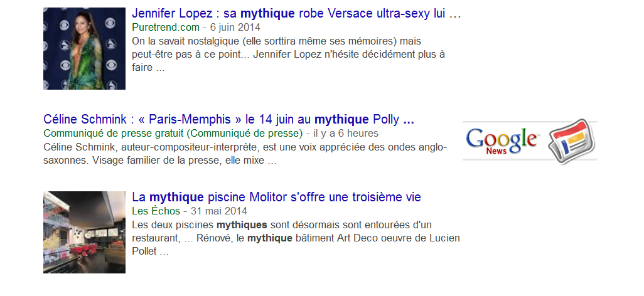Image resolution: width=644 pixels, height=296 pixels.
Task: Click the red "News" label under Google
Action: [496, 151]
